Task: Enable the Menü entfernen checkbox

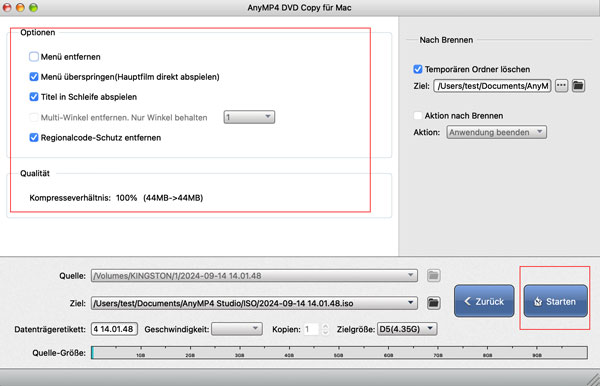Action: click(x=34, y=57)
